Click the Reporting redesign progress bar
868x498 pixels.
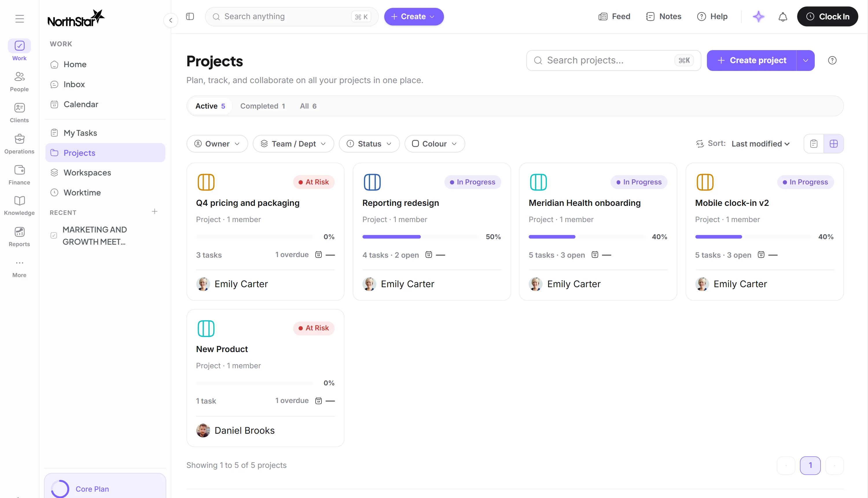(x=420, y=237)
